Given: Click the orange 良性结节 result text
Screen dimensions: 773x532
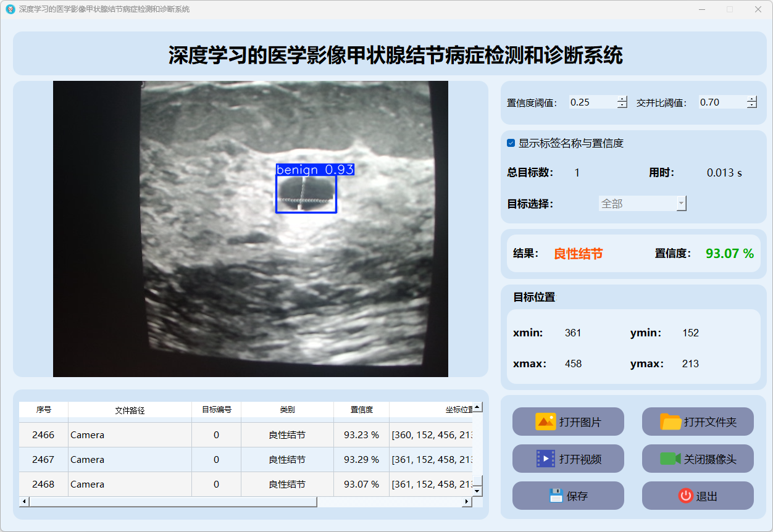Looking at the screenshot, I should click(578, 254).
